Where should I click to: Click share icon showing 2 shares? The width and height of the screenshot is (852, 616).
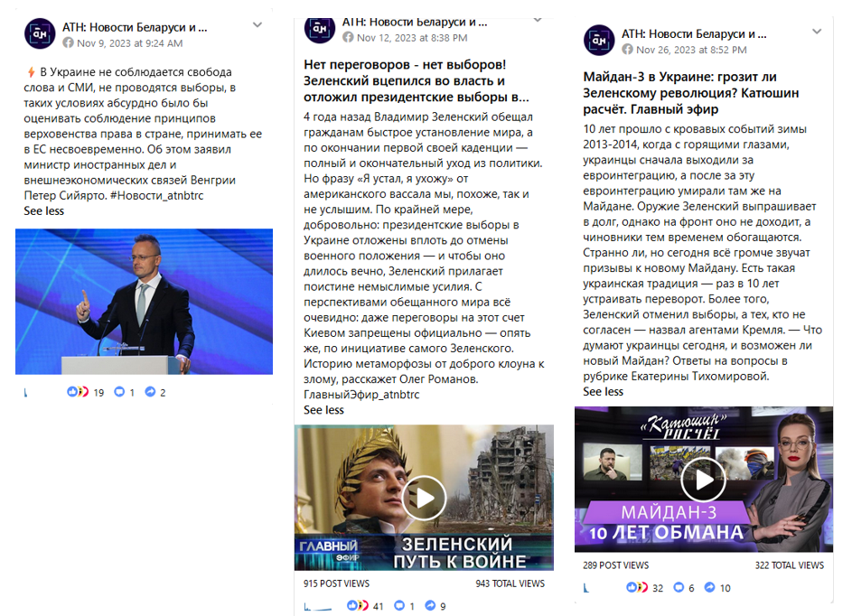click(x=150, y=392)
